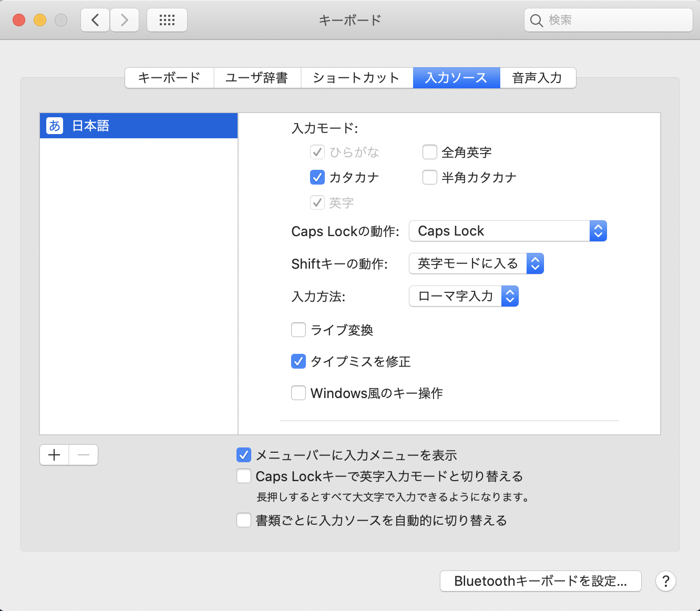Enable 半角カタカナ input mode
The width and height of the screenshot is (700, 611).
(430, 177)
